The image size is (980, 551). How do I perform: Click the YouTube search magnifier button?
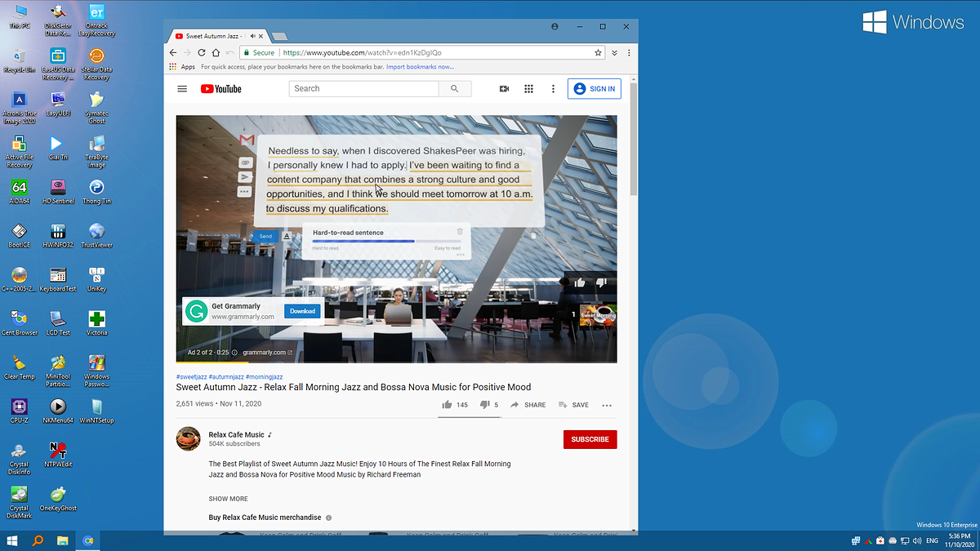pos(455,89)
